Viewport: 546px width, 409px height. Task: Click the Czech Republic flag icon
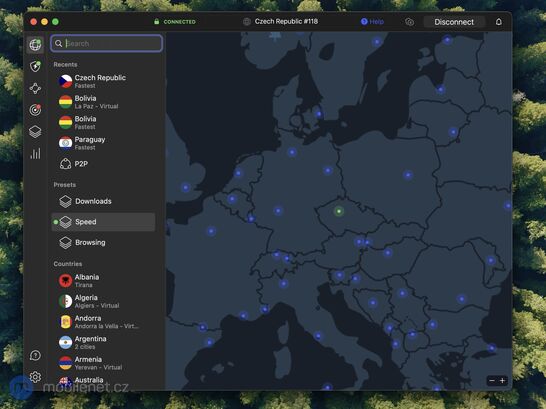tap(65, 81)
